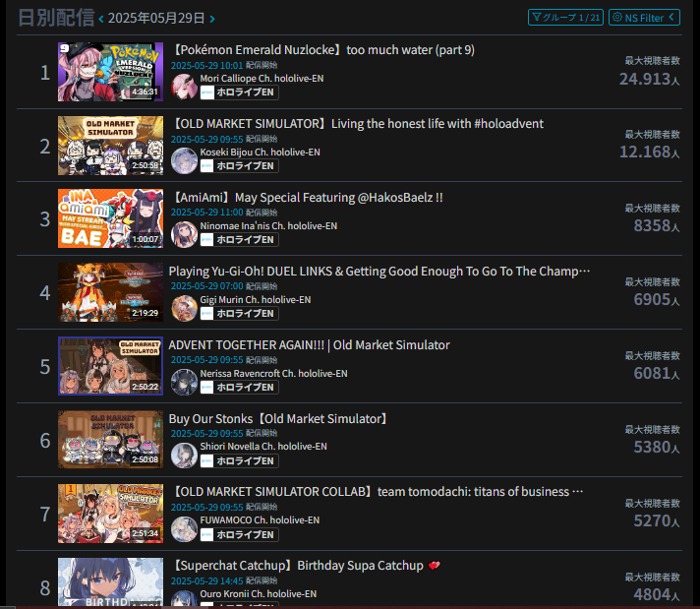Click Ninomae Ina'nis channel avatar
This screenshot has height=609, width=700.
pos(184,234)
